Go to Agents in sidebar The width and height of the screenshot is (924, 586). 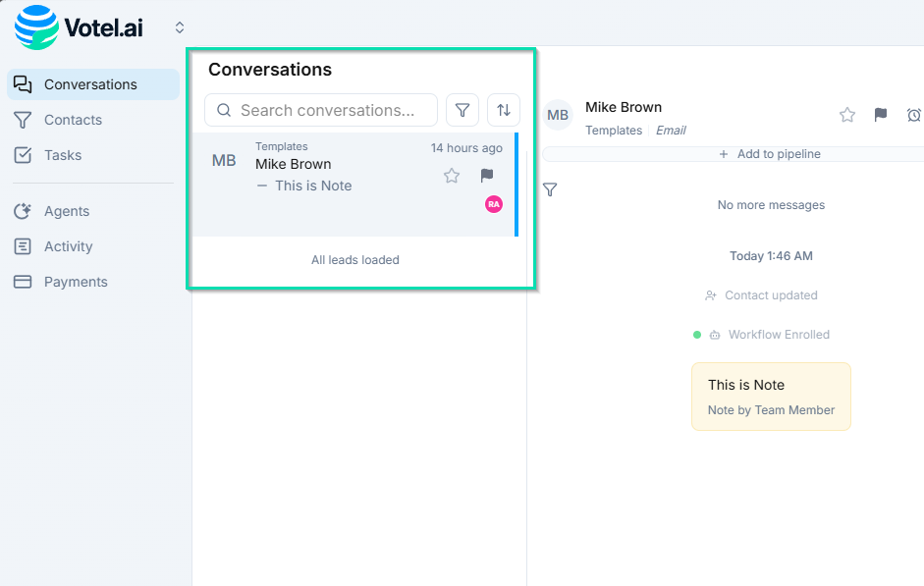click(67, 211)
